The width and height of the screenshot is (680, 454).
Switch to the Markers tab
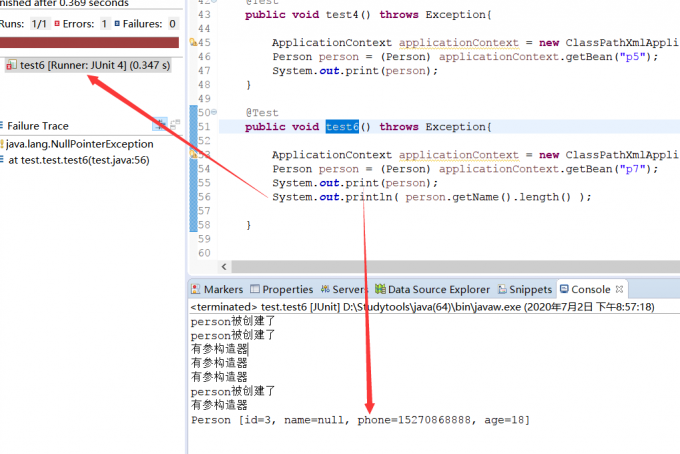[x=217, y=289]
